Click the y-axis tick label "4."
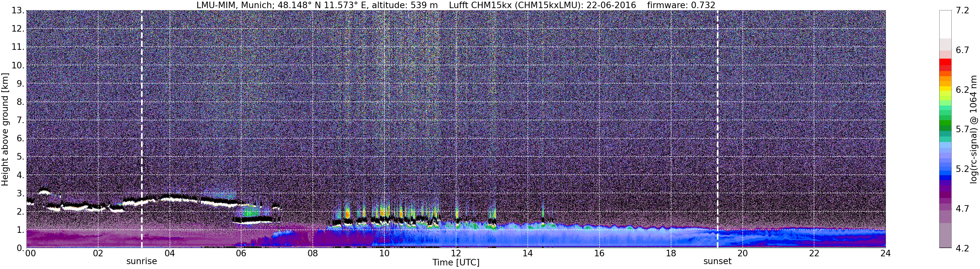Viewport: 980px width, 269px height. click(20, 175)
